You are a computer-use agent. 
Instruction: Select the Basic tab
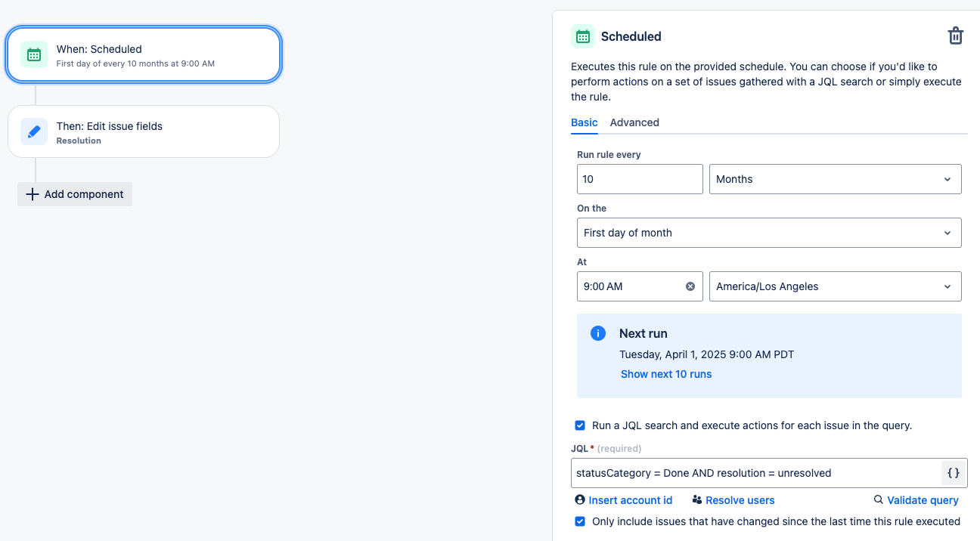pos(584,122)
